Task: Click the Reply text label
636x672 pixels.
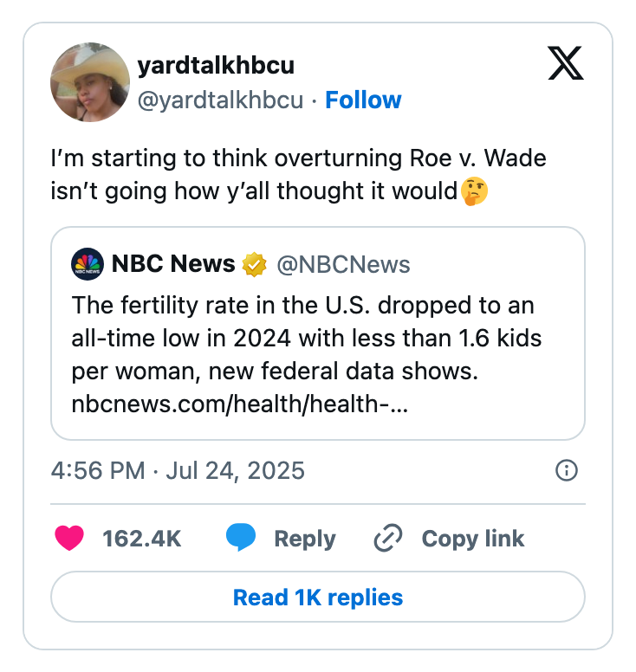Action: [x=304, y=539]
